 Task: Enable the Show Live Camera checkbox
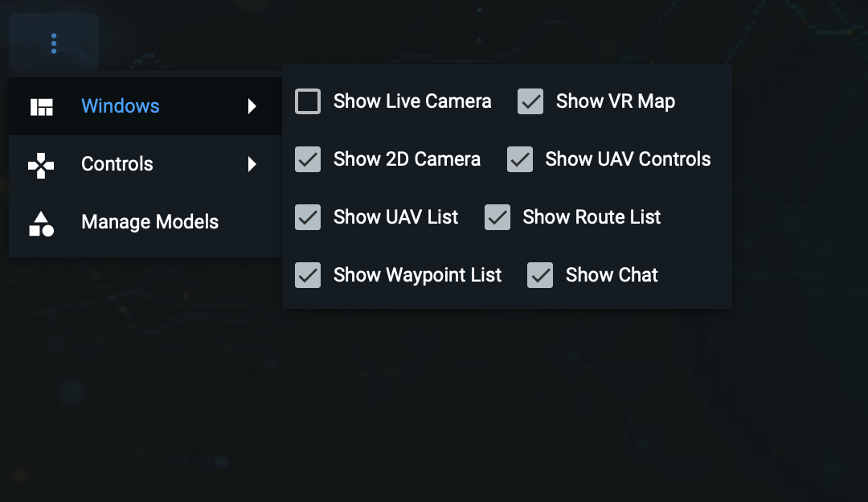pyautogui.click(x=308, y=101)
